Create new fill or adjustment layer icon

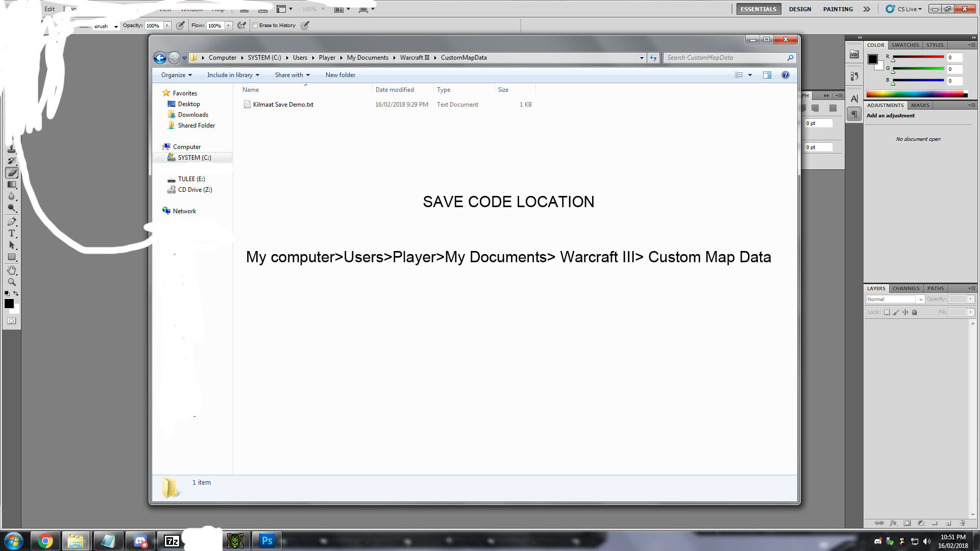point(921,523)
